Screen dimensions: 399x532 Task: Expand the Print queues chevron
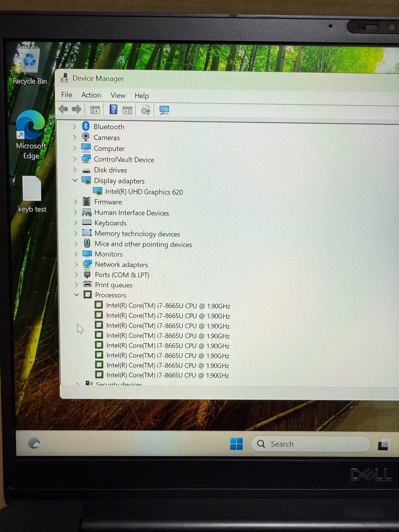[76, 285]
